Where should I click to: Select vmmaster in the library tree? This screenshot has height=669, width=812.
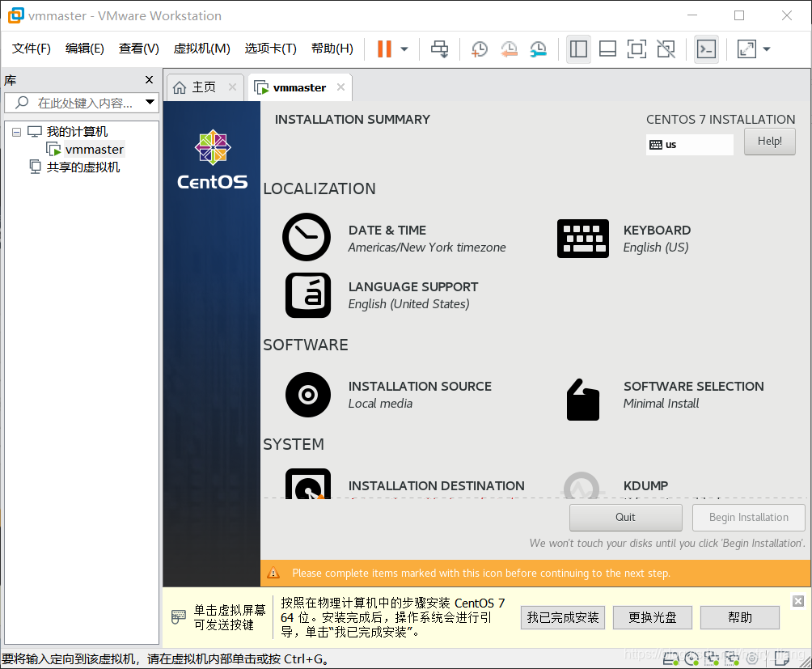point(95,150)
